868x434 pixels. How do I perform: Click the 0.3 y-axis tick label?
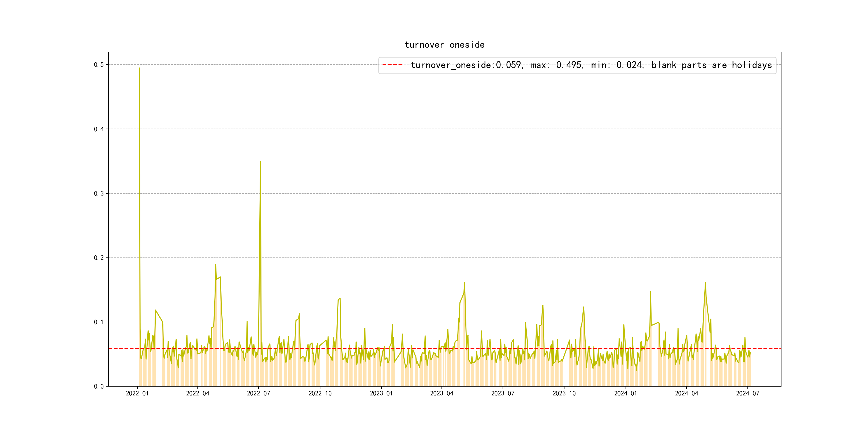[99, 193]
